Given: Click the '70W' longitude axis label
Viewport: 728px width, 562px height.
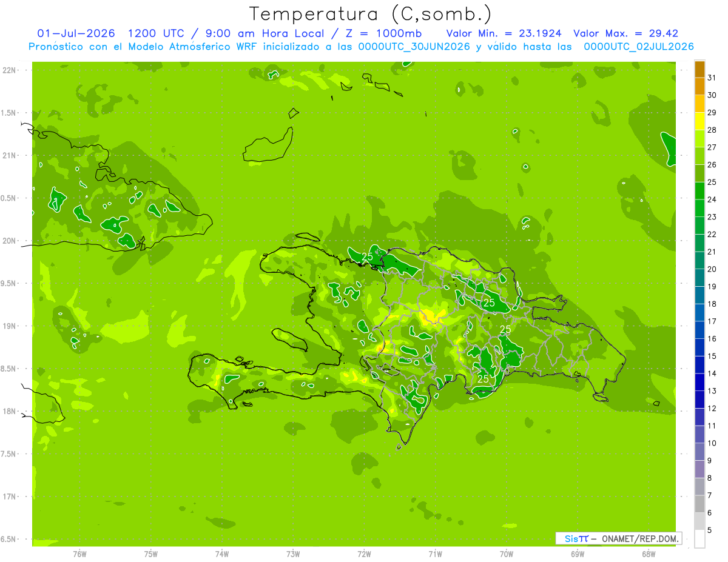Looking at the screenshot, I should tap(507, 554).
